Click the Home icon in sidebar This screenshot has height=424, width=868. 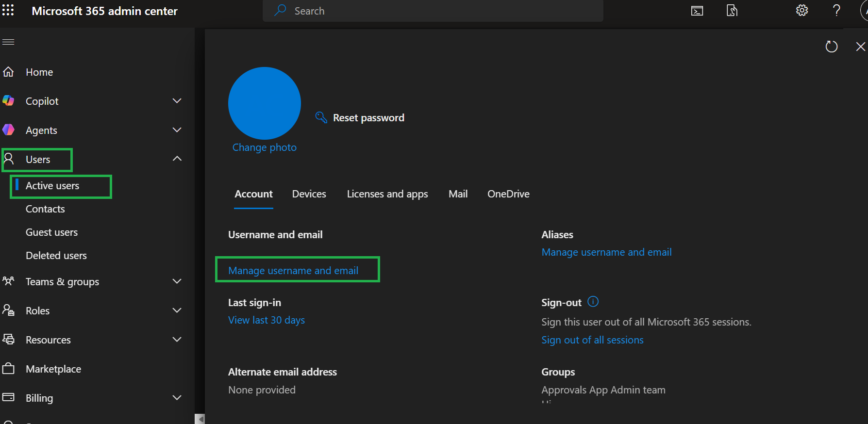pos(8,72)
